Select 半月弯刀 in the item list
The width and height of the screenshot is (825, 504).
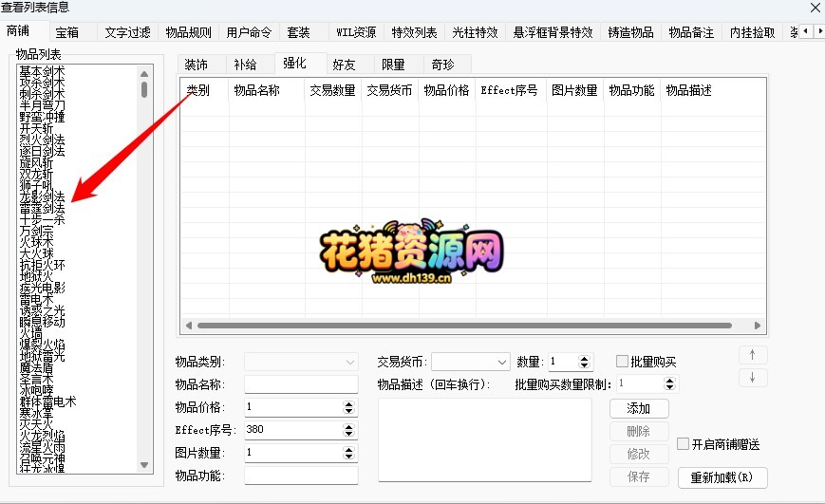[42, 105]
